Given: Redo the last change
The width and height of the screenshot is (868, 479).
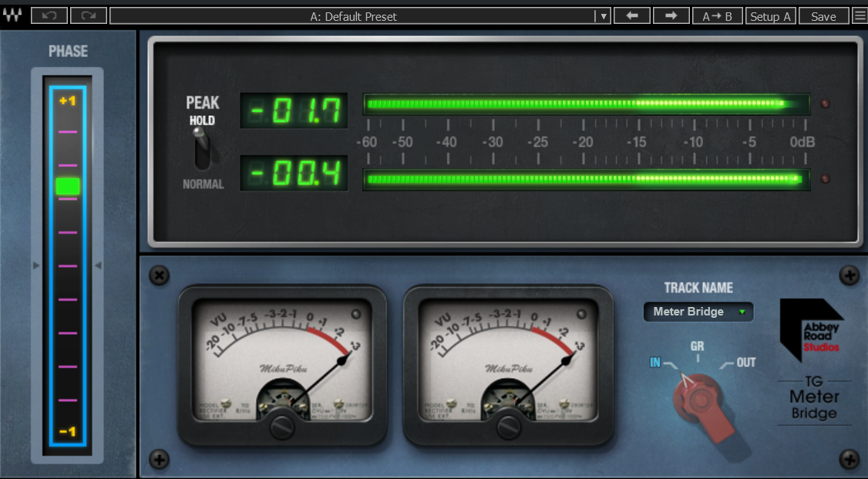Looking at the screenshot, I should point(89,15).
